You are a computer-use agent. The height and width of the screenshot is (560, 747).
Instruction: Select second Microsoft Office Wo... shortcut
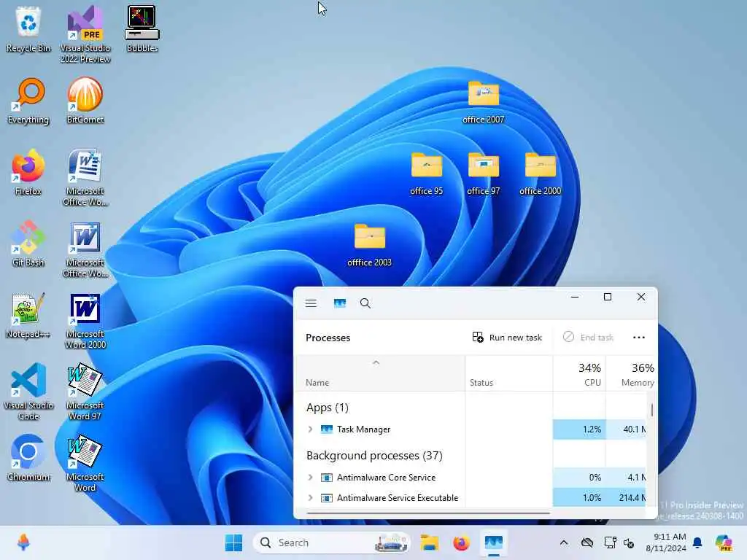(85, 249)
